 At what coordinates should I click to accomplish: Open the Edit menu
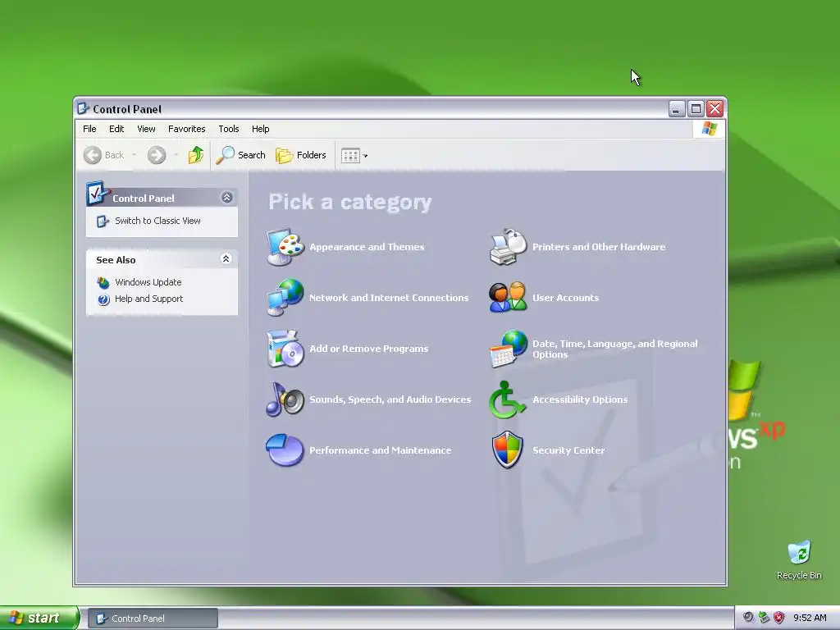point(116,129)
